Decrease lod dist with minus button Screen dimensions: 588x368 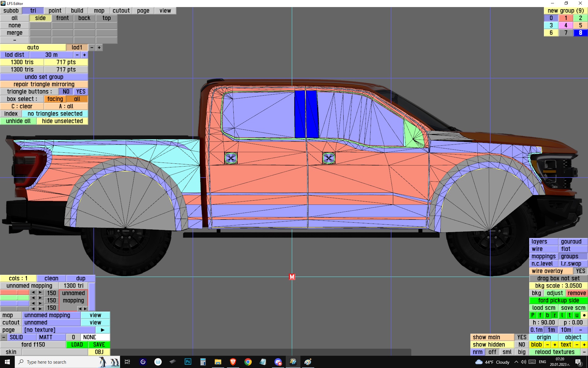click(77, 55)
